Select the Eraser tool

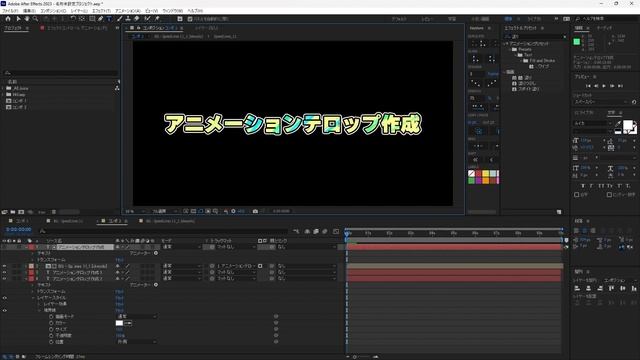click(137, 19)
